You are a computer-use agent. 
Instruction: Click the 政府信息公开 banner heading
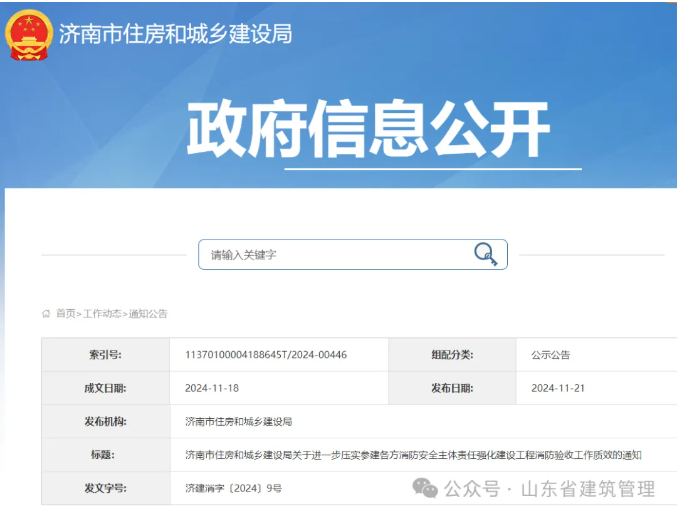pos(368,129)
